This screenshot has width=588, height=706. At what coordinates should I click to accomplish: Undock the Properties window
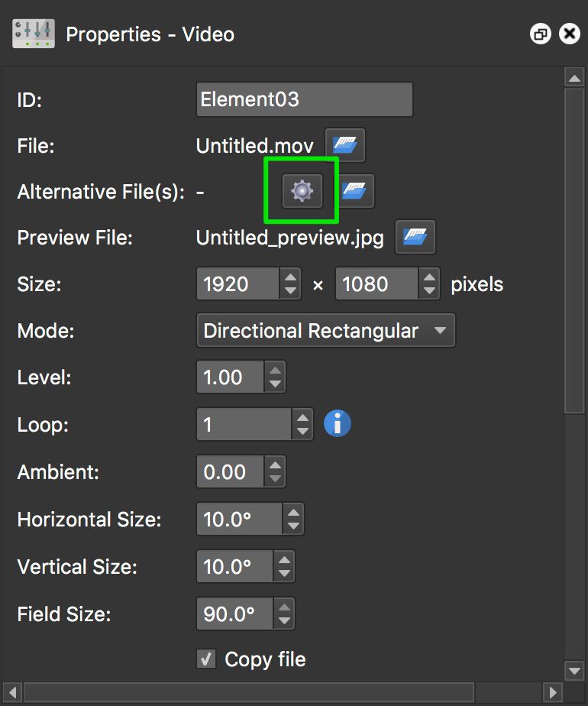[x=541, y=34]
